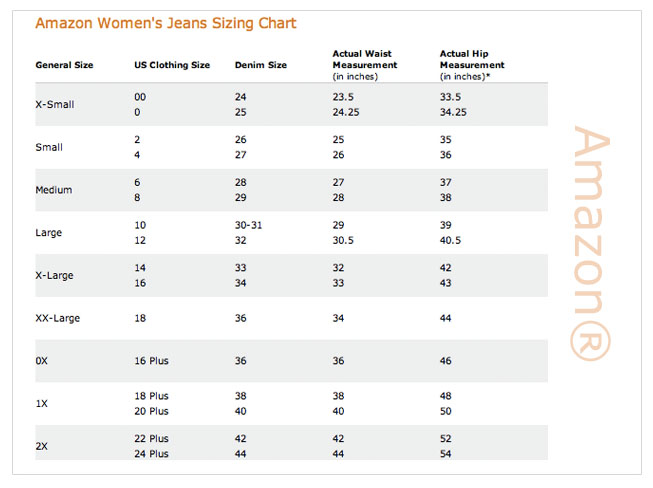Click the 16 Plus clothing size cell
The image size is (653, 488).
pos(151,361)
